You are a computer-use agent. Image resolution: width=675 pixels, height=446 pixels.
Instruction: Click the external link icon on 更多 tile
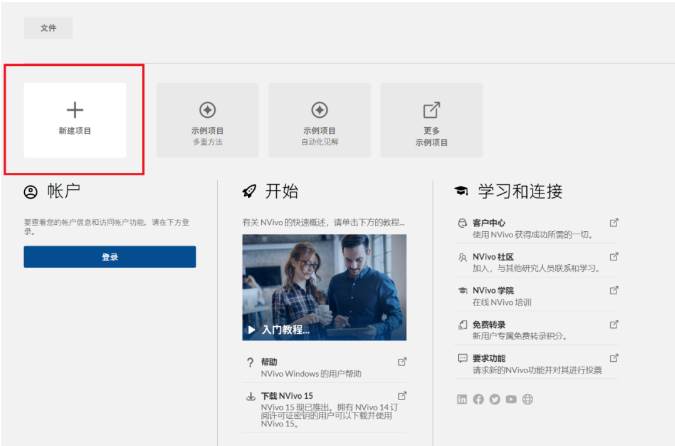coord(432,110)
